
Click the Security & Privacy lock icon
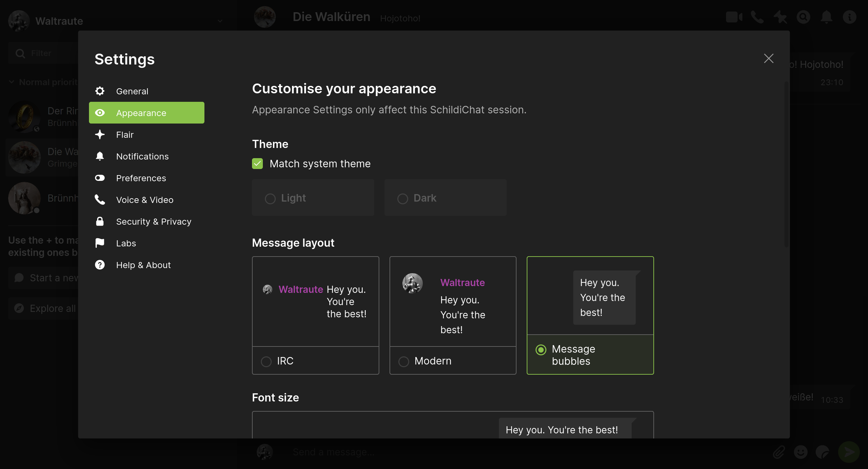100,221
